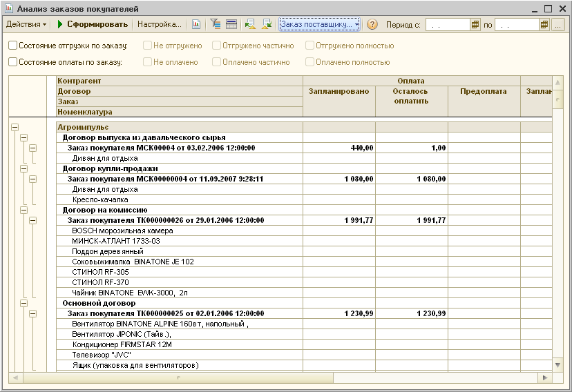
Task: Click the period selection ellipsis button
Action: (x=557, y=25)
